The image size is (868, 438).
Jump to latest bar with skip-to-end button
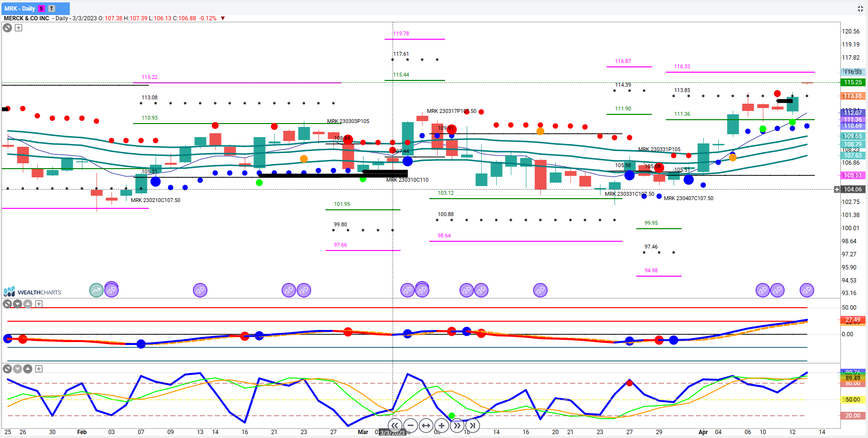click(473, 425)
